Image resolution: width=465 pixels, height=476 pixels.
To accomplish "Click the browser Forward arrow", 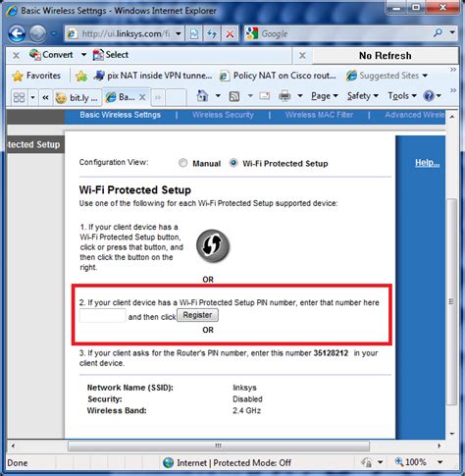I will click(x=37, y=33).
